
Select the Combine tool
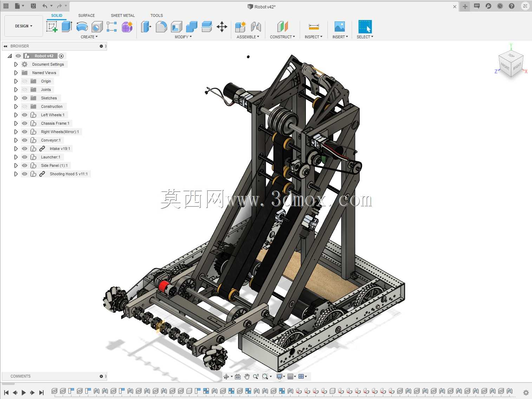click(x=192, y=27)
